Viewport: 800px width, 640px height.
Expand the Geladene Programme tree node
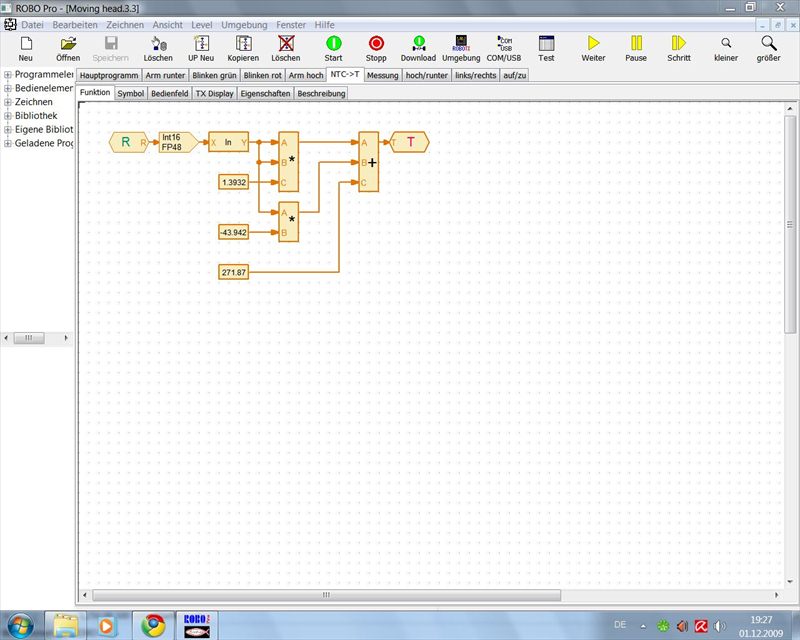8,143
